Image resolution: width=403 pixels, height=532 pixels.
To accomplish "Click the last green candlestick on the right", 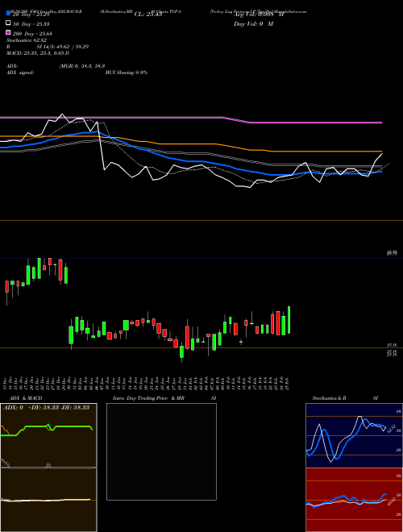I will (289, 320).
